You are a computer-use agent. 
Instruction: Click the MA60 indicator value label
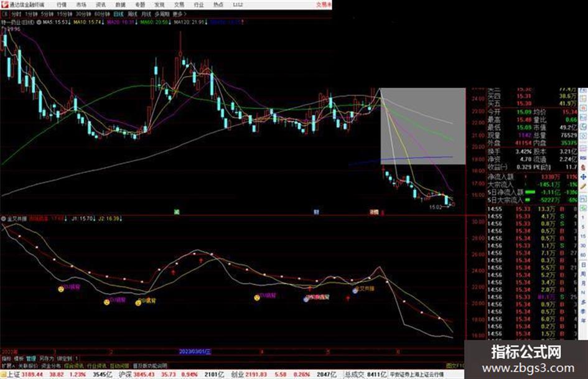click(x=154, y=22)
